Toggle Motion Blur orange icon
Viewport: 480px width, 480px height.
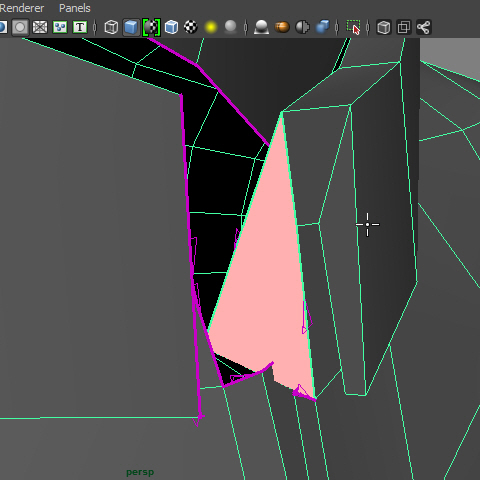coord(282,27)
